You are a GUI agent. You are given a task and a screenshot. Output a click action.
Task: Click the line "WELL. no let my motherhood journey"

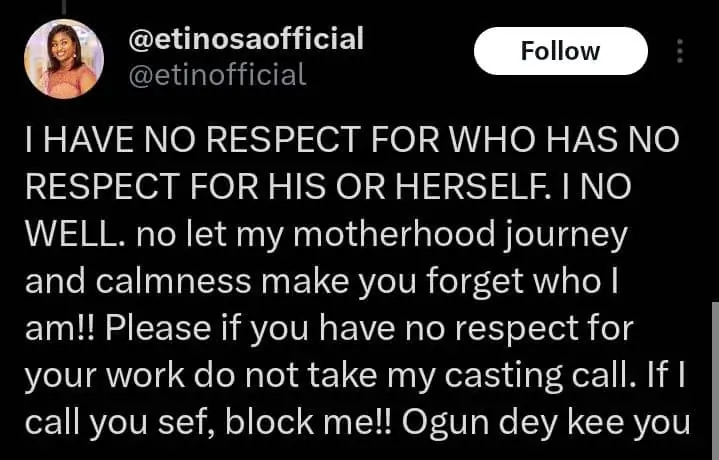(326, 236)
